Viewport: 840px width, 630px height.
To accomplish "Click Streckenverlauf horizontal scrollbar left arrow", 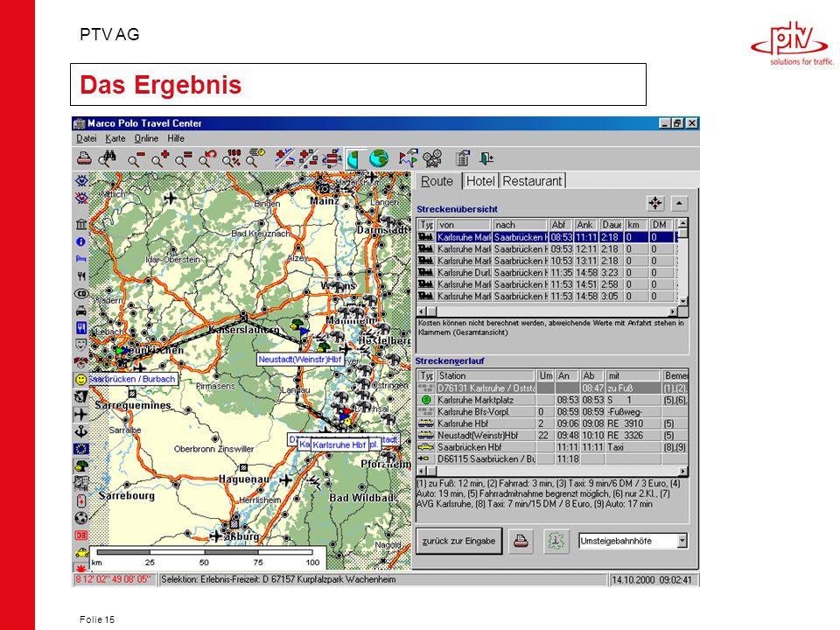I will (x=422, y=471).
